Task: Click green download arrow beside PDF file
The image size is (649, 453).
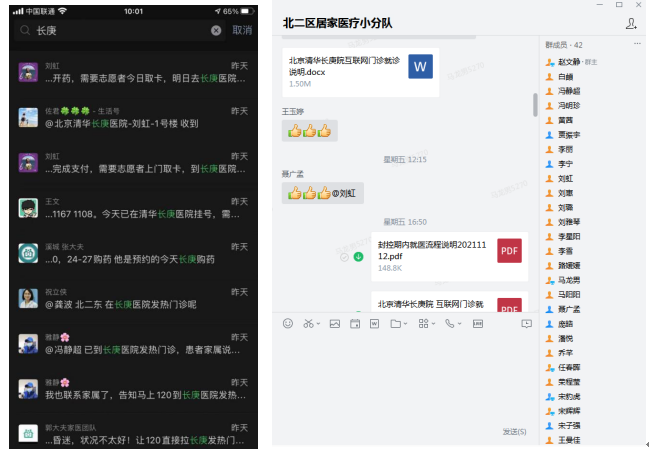Action: pos(357,257)
